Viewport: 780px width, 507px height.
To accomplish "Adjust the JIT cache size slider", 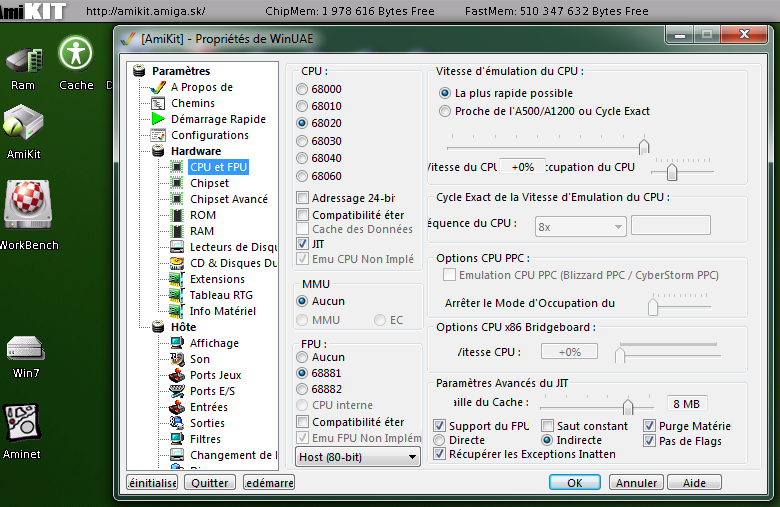I will click(x=627, y=406).
